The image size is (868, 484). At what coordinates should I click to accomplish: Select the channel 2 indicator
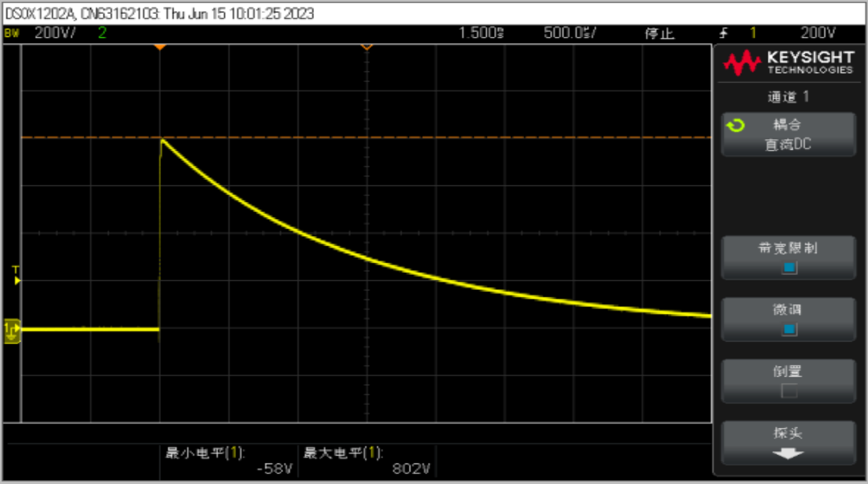coord(102,33)
